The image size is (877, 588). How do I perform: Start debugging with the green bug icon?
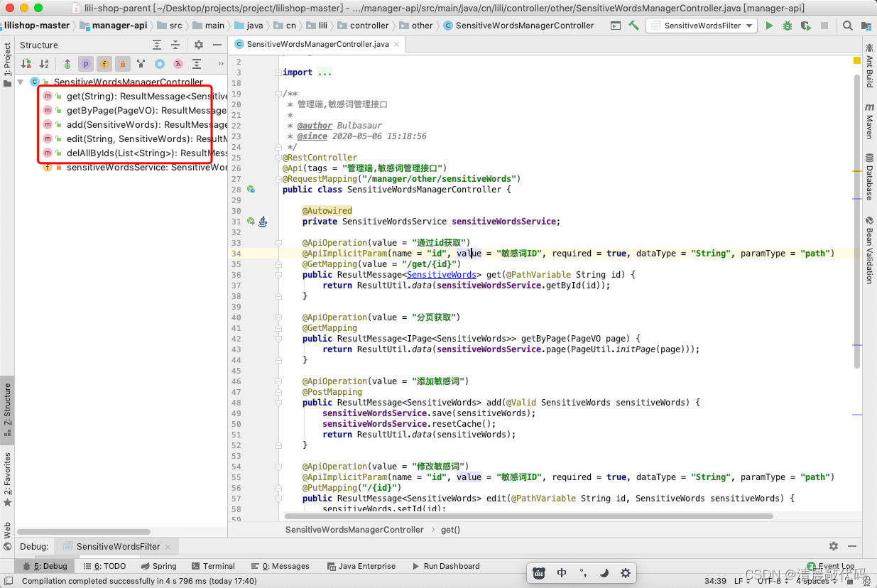click(x=788, y=26)
